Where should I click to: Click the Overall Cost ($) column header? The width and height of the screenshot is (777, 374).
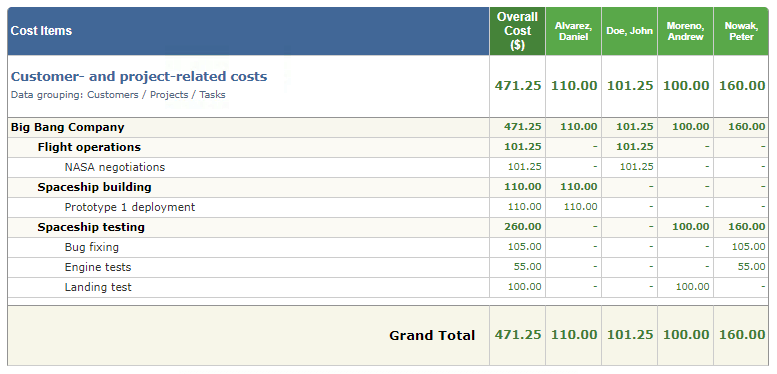coord(517,31)
